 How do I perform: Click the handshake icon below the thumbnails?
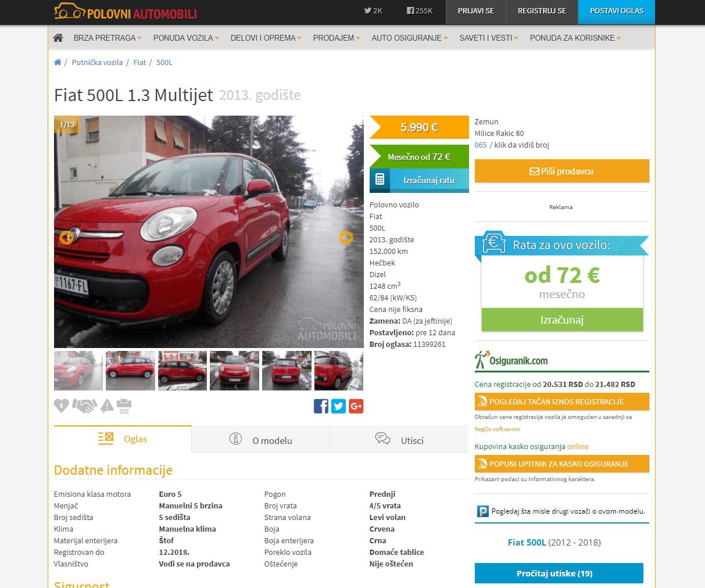[85, 406]
